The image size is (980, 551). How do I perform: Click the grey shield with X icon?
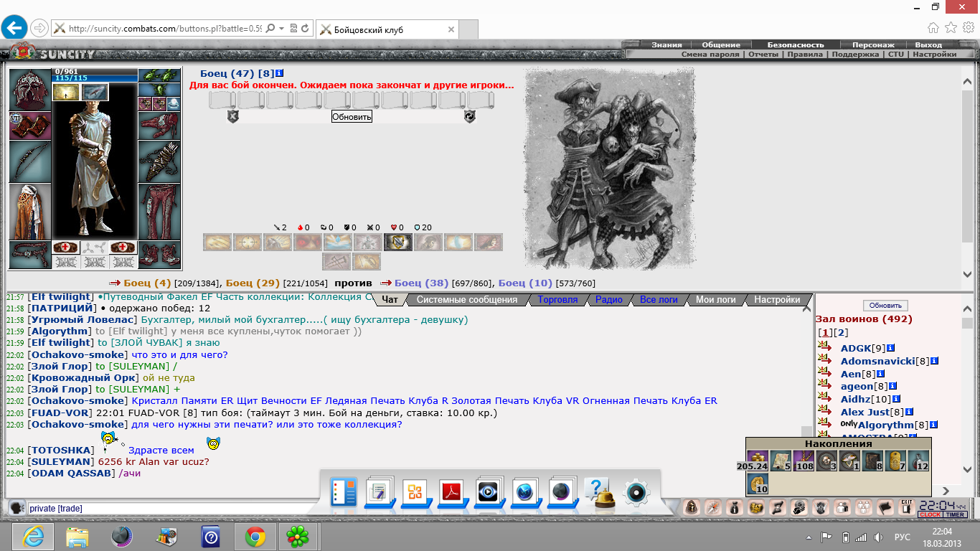coord(232,116)
